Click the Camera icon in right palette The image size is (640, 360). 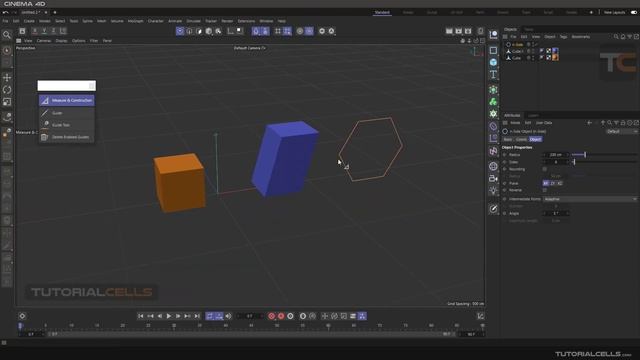point(493,178)
